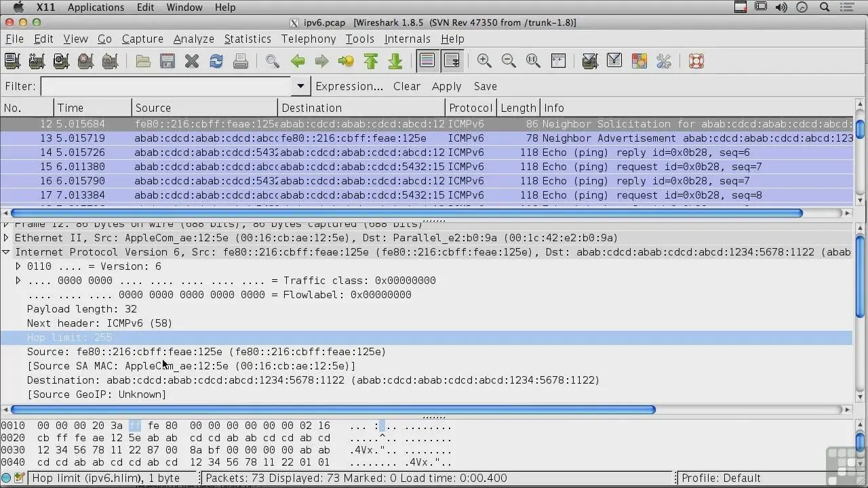This screenshot has width=868, height=488.
Task: Click packet list horizontal scrollbar
Action: coord(407,213)
